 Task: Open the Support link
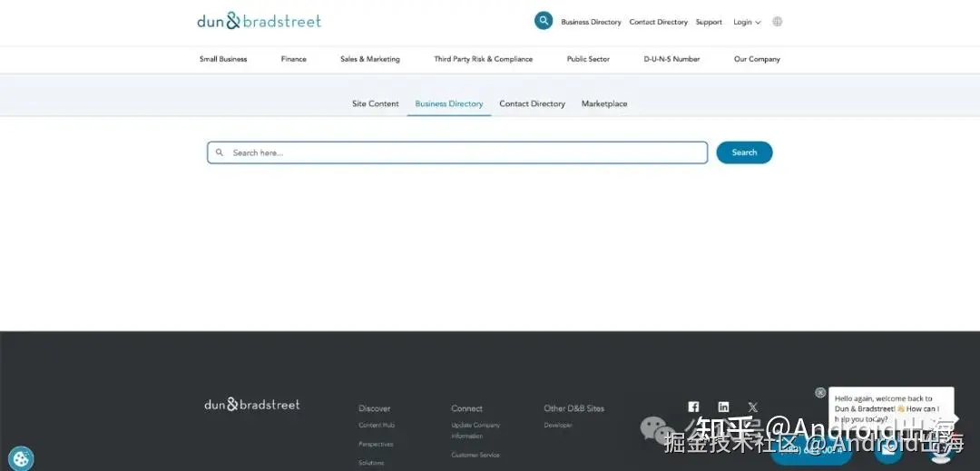pos(709,22)
